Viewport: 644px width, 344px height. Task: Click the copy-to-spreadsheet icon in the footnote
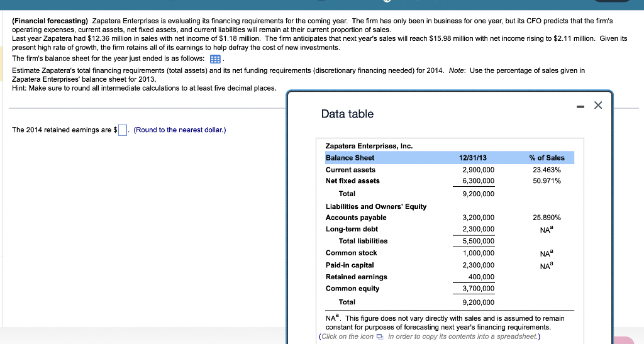380,336
